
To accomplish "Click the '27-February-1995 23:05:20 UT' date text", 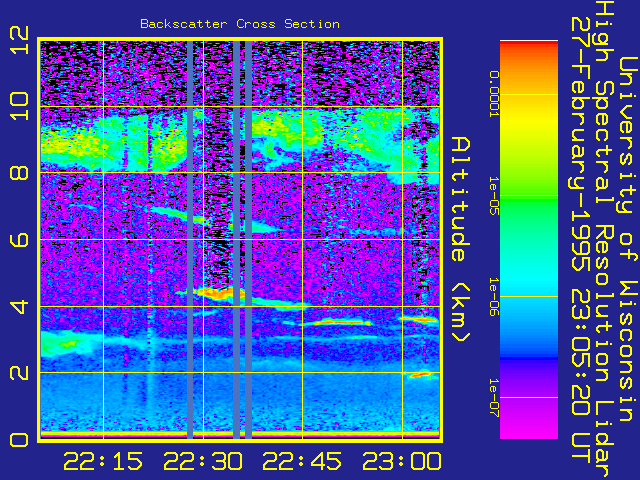I will click(x=581, y=240).
